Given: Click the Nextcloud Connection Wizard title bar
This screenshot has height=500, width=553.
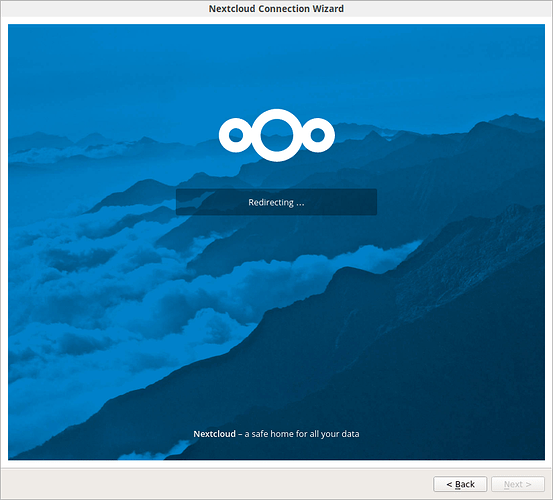Looking at the screenshot, I should 276,8.
